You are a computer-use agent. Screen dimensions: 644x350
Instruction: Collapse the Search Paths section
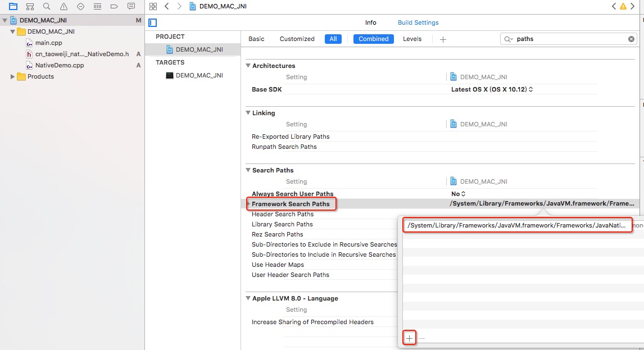pos(248,170)
